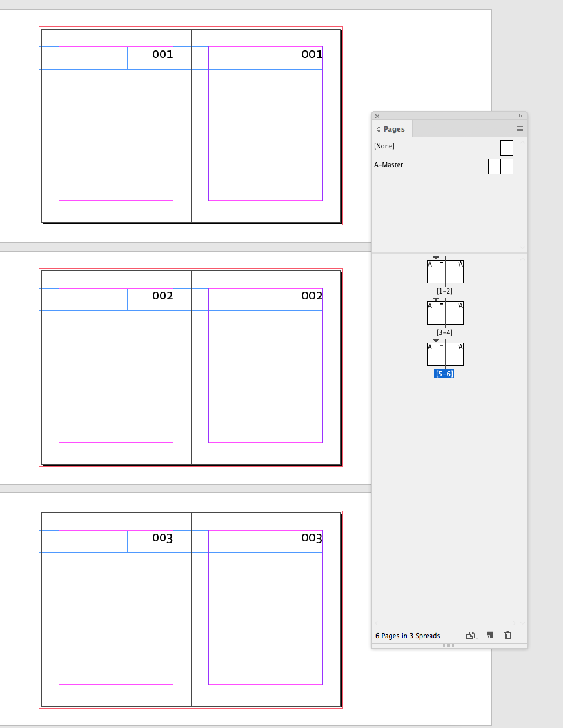
Task: Select the [None] master thumbnail
Action: click(506, 147)
